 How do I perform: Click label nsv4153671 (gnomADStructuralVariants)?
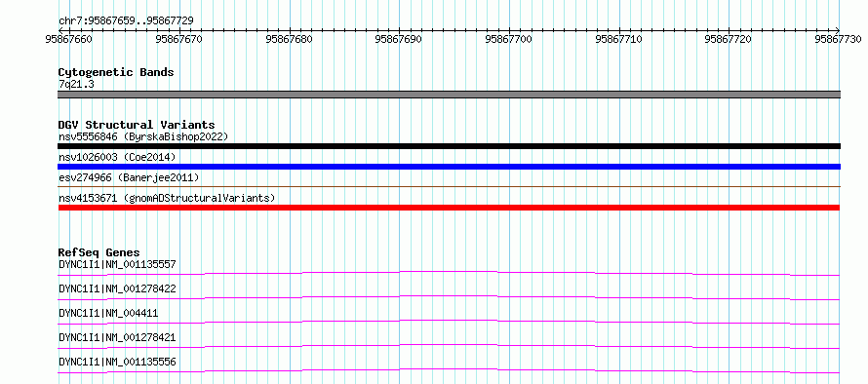click(x=167, y=198)
